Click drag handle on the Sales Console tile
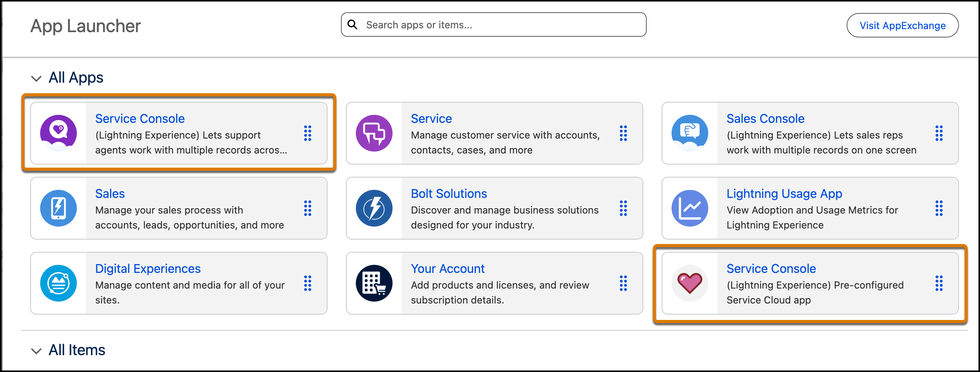Image resolution: width=980 pixels, height=372 pixels. (x=939, y=133)
